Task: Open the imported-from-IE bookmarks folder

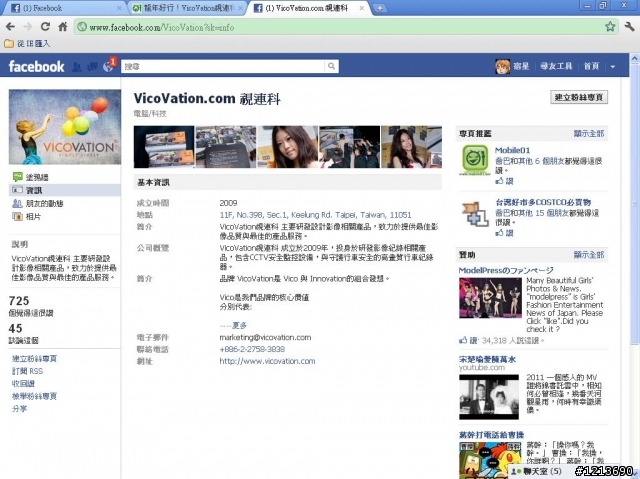Action: tap(27, 43)
